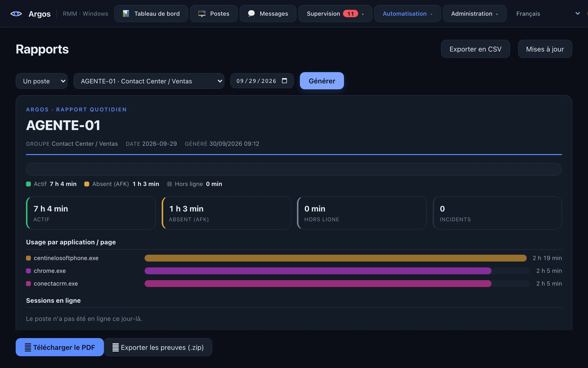Screen dimensions: 588x368
Task: Open the Un poste scope dropdown
Action: pyautogui.click(x=42, y=81)
